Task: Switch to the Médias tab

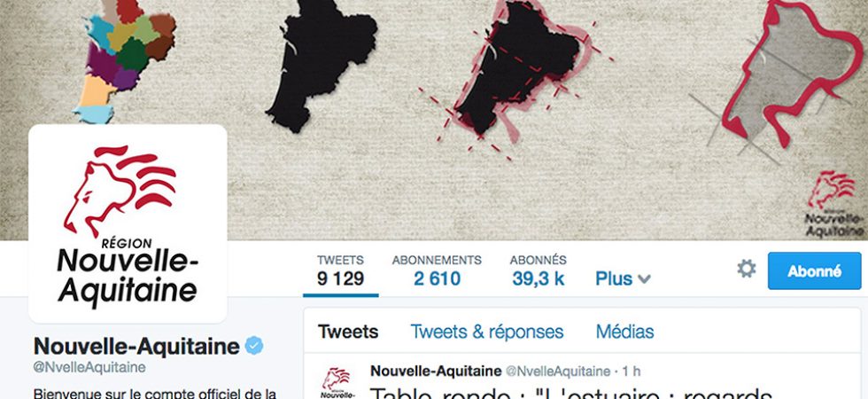Action: [624, 332]
